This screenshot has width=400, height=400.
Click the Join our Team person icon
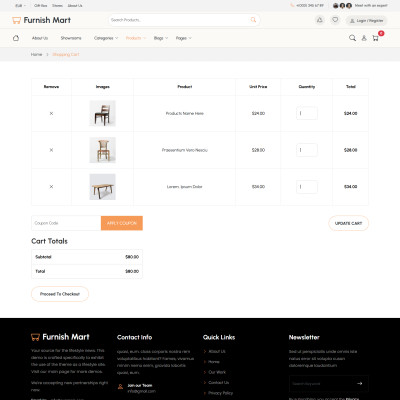tap(120, 387)
